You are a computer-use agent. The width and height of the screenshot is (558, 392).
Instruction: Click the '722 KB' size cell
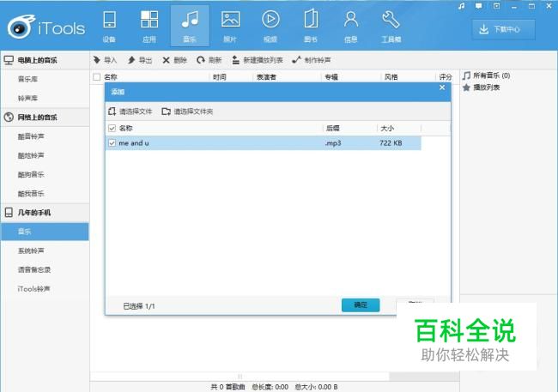click(x=391, y=143)
